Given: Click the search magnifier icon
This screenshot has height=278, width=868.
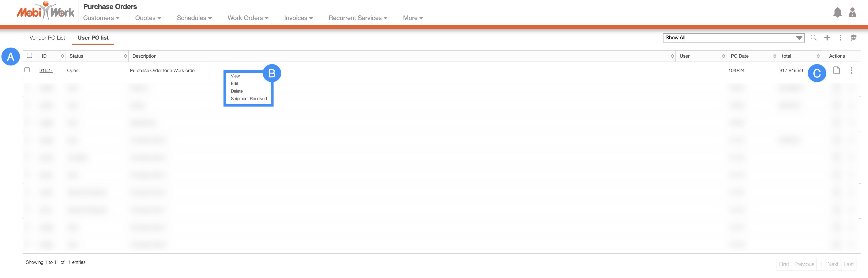Looking at the screenshot, I should click(x=813, y=38).
